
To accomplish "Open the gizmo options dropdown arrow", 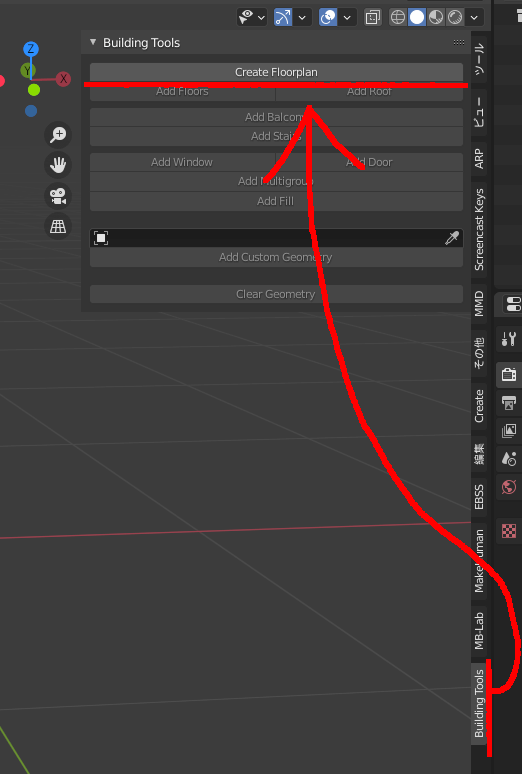I will [x=302, y=18].
